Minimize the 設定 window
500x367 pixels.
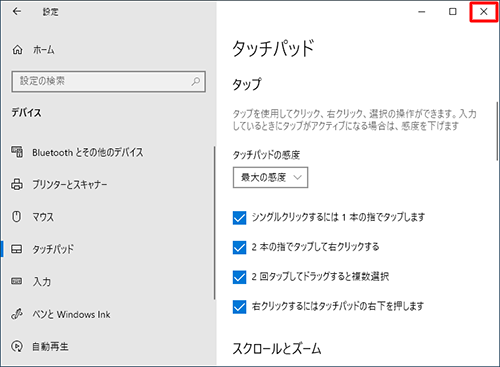click(x=422, y=12)
